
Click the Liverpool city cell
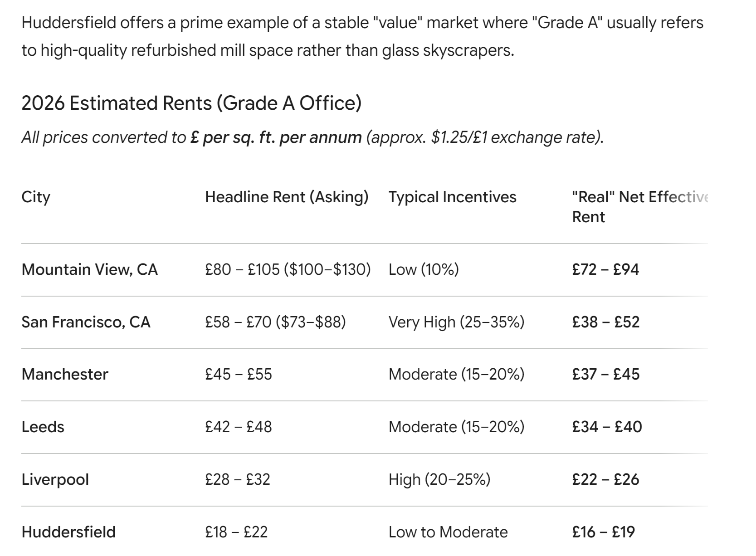tap(55, 480)
